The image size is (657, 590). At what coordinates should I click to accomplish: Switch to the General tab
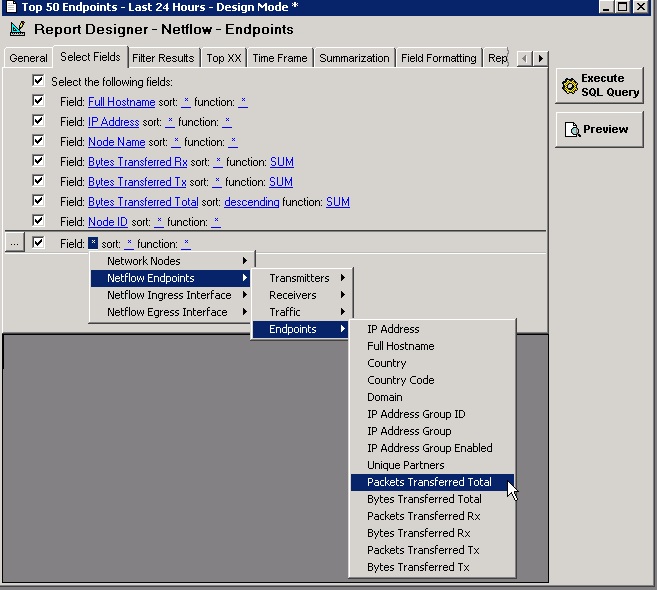point(28,58)
